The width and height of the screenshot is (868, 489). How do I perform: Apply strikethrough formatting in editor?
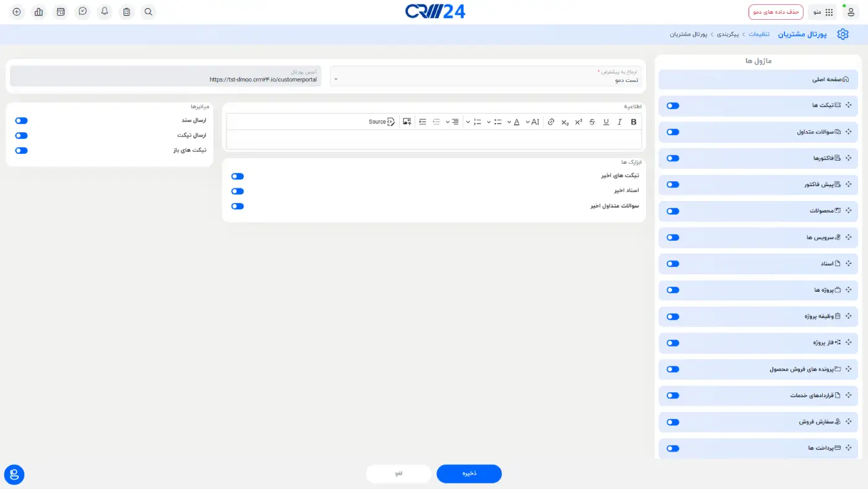click(592, 122)
